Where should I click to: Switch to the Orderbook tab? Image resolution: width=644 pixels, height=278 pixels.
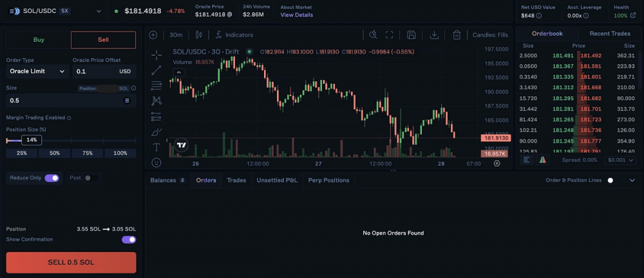[x=547, y=34]
